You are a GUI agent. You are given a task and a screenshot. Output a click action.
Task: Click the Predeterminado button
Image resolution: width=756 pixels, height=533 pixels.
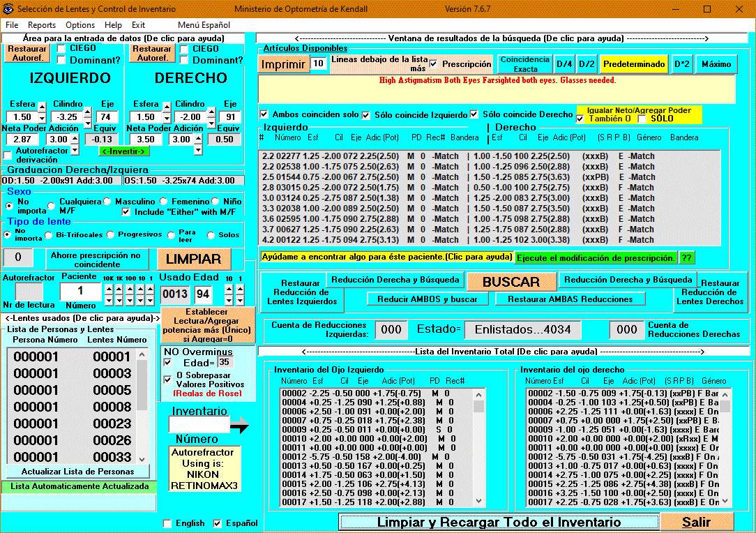(634, 64)
